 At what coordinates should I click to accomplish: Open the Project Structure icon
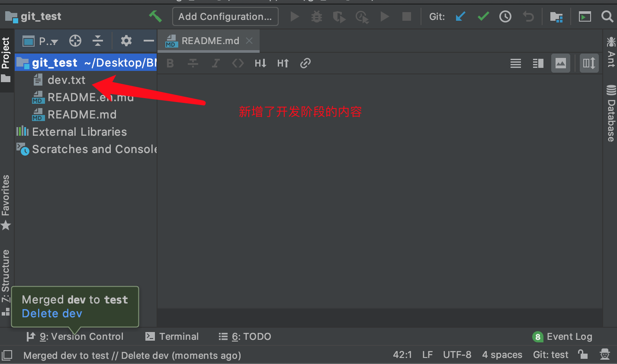coord(556,16)
